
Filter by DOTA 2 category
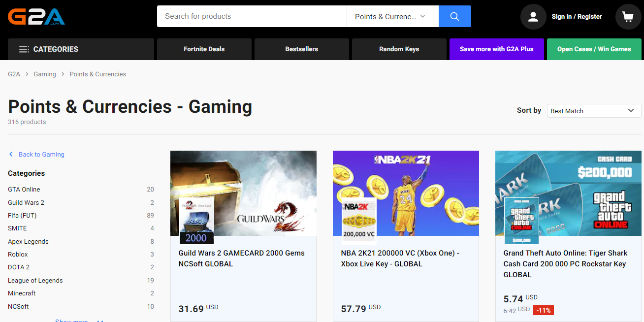click(x=81, y=267)
